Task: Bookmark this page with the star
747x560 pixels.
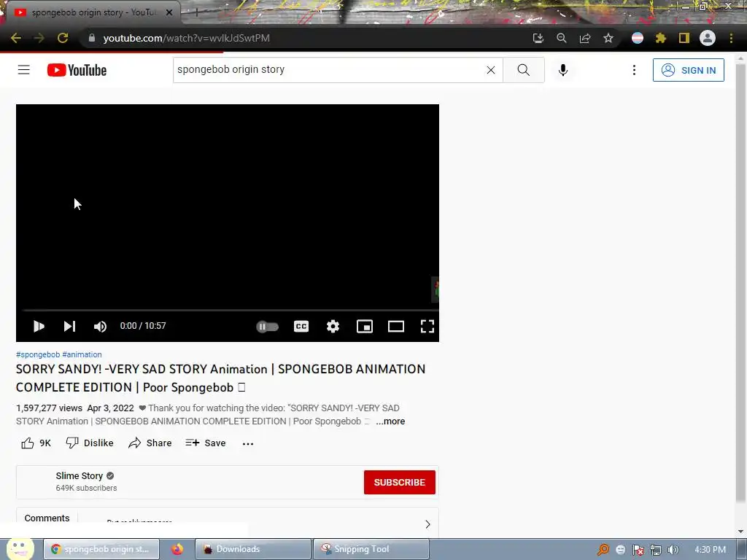Action: pos(608,38)
